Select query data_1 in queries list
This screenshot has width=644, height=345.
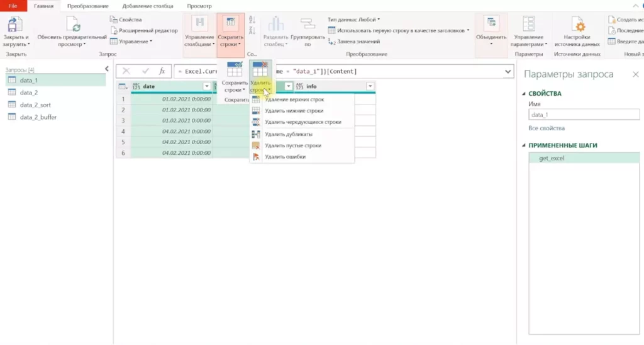point(55,80)
